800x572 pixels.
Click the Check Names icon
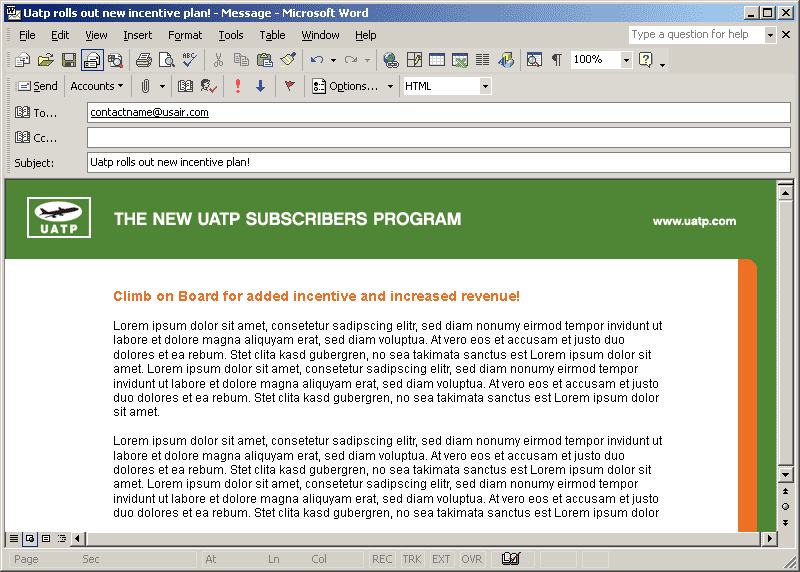[x=208, y=86]
